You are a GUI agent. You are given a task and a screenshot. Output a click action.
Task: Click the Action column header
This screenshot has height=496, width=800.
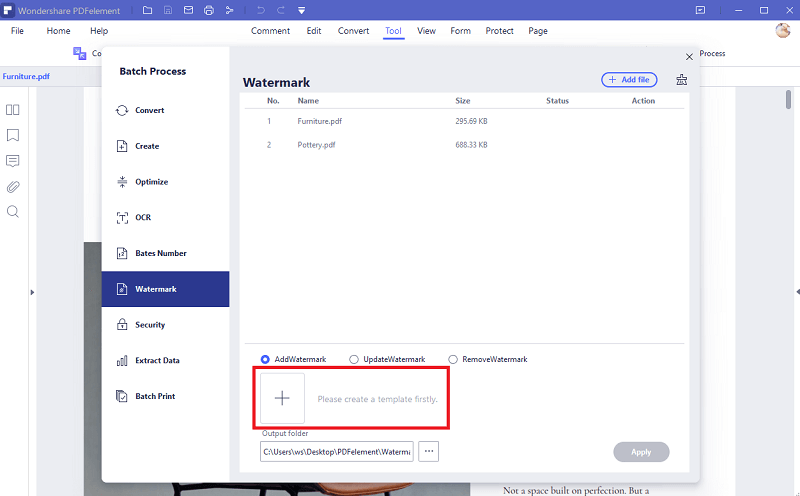(643, 101)
